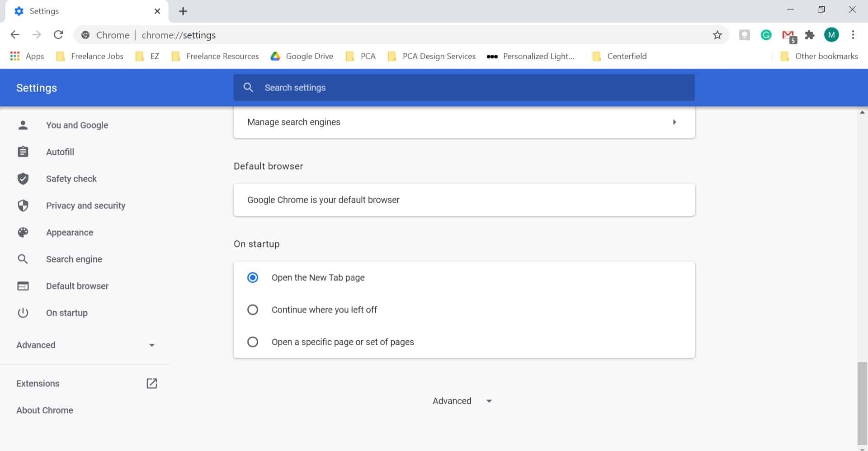This screenshot has height=451, width=868.
Task: Open the Chrome three-dot menu
Action: (x=853, y=35)
